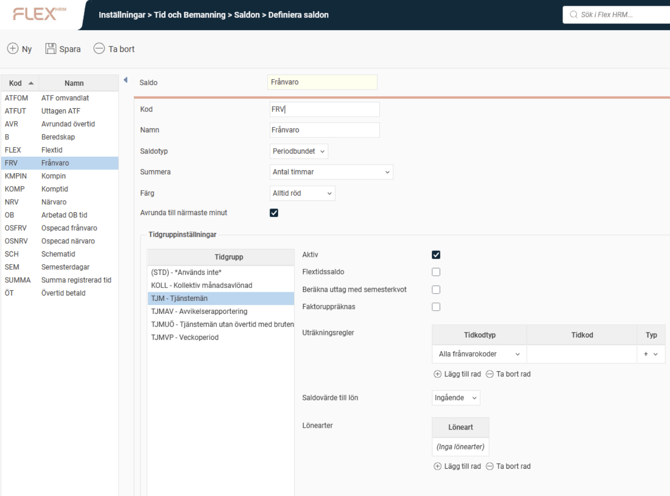Click Lägg till rad under Lönearter
This screenshot has width=670, height=496.
(457, 466)
